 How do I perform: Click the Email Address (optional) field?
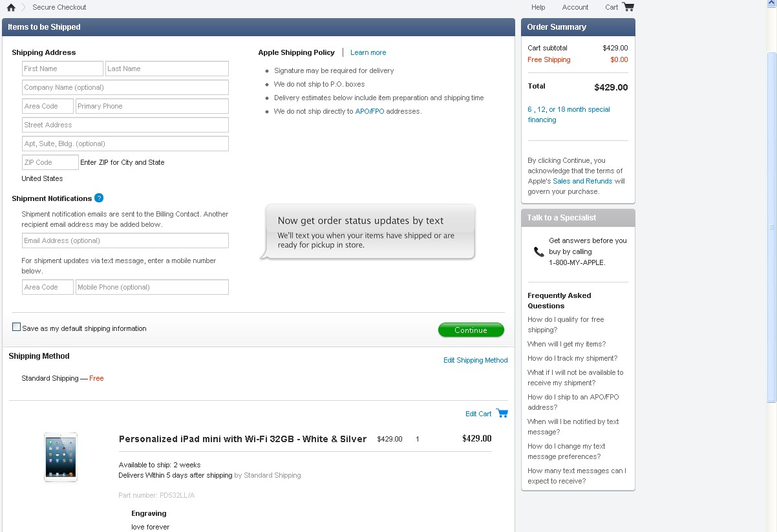(125, 240)
